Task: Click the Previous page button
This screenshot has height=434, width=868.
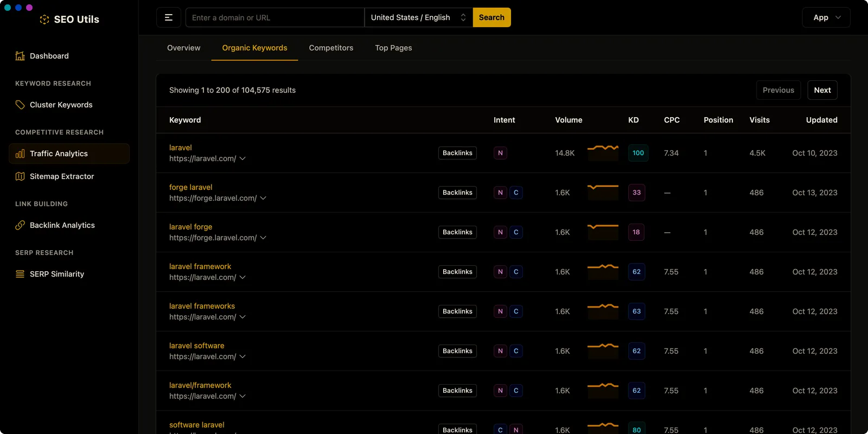Action: pos(778,90)
